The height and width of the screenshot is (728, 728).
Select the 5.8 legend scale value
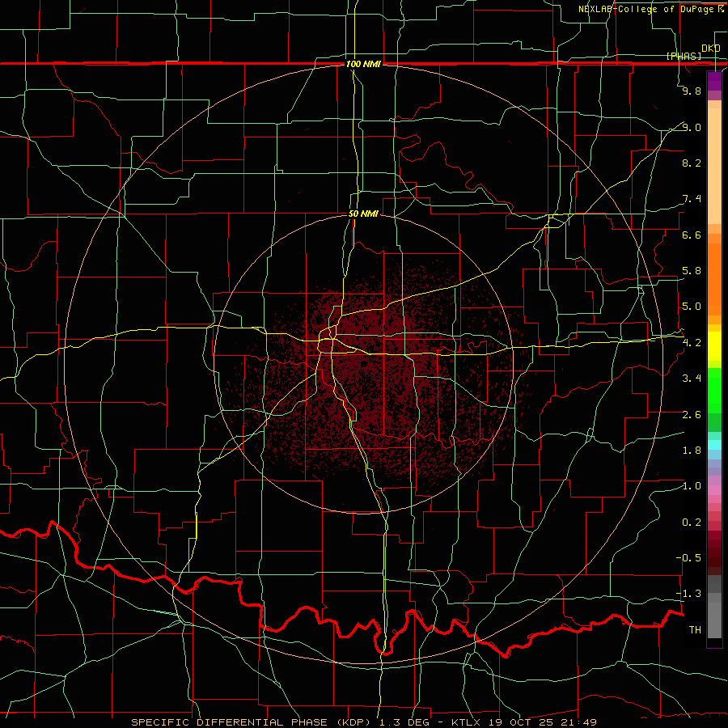pyautogui.click(x=692, y=271)
